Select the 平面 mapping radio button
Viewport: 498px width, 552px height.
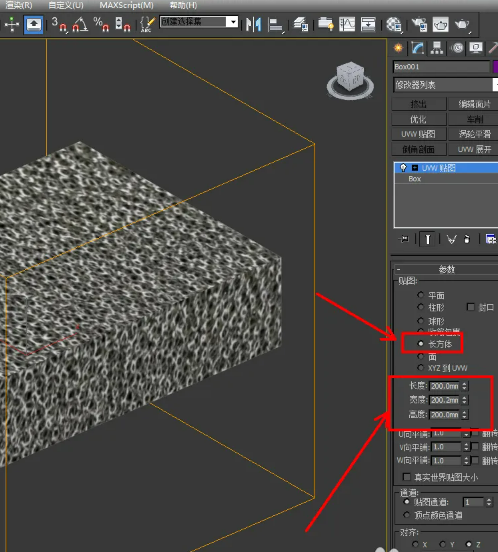click(421, 295)
